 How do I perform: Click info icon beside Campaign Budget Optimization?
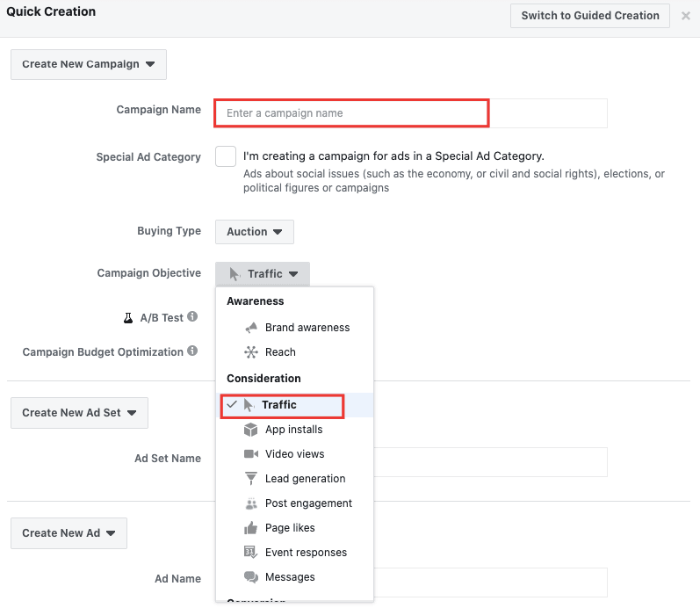pos(192,351)
